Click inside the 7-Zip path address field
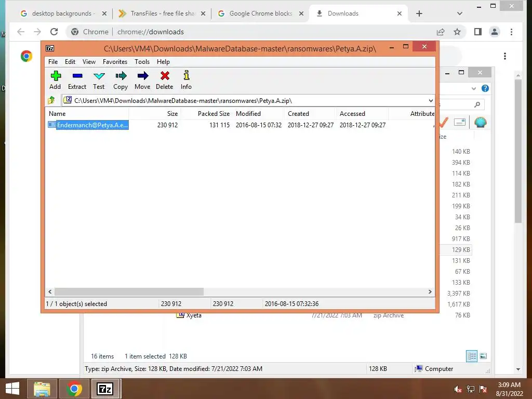The image size is (532, 399). click(244, 100)
